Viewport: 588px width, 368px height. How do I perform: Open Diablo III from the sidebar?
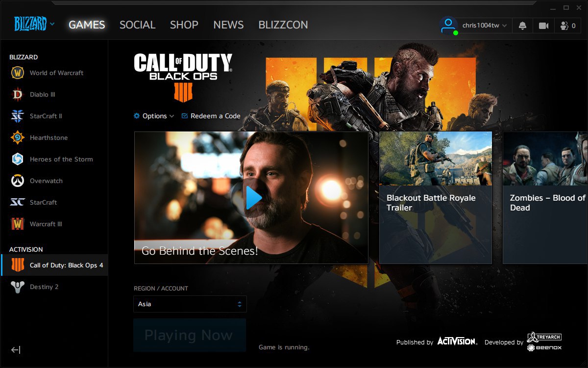click(42, 94)
